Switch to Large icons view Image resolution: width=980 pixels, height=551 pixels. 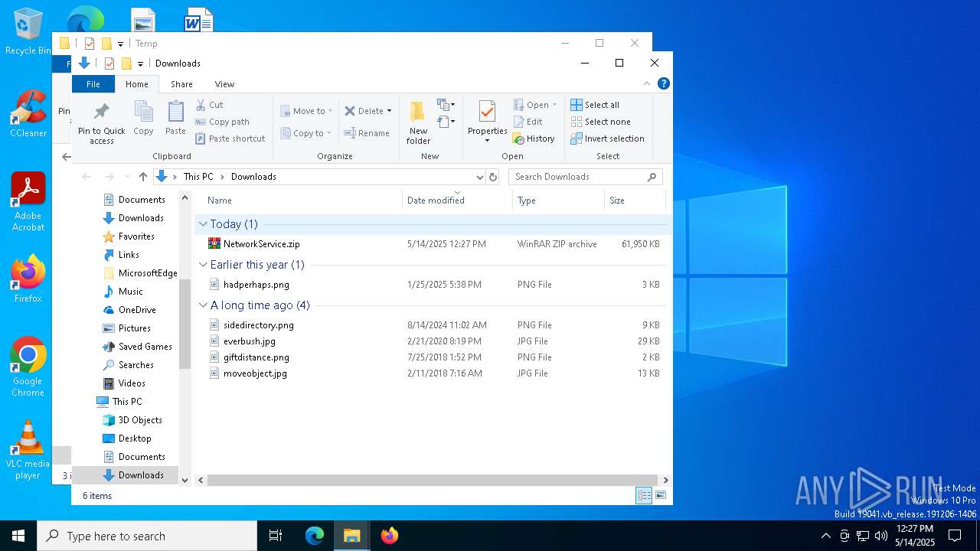coord(661,496)
